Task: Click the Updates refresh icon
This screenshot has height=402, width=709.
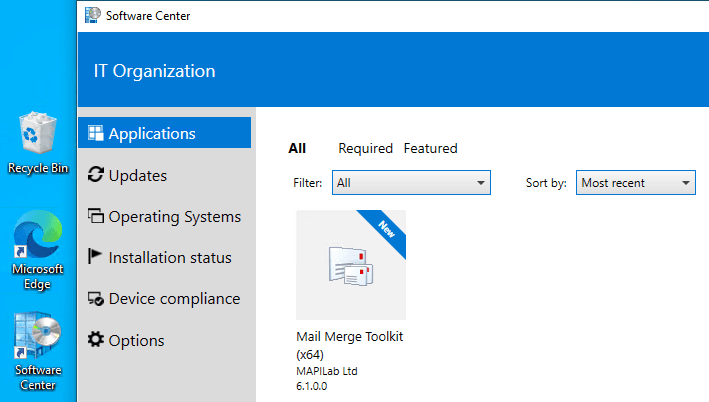Action: coord(95,175)
